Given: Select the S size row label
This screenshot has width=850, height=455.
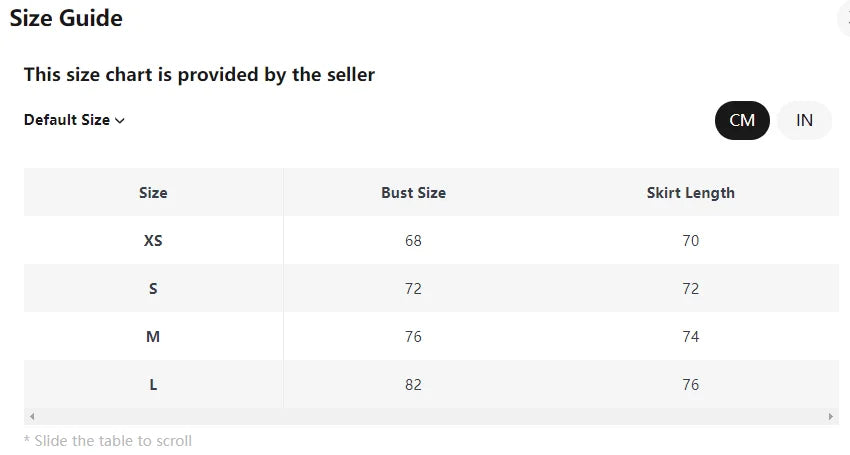Looking at the screenshot, I should pyautogui.click(x=153, y=289).
